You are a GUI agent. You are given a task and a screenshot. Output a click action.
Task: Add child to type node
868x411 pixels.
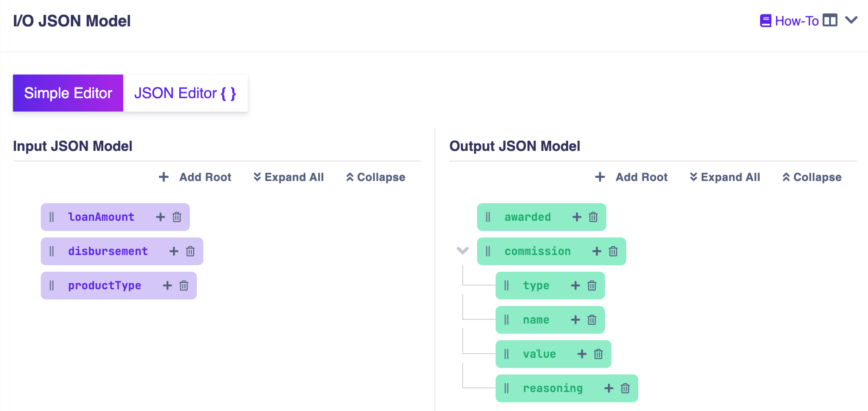pos(576,286)
